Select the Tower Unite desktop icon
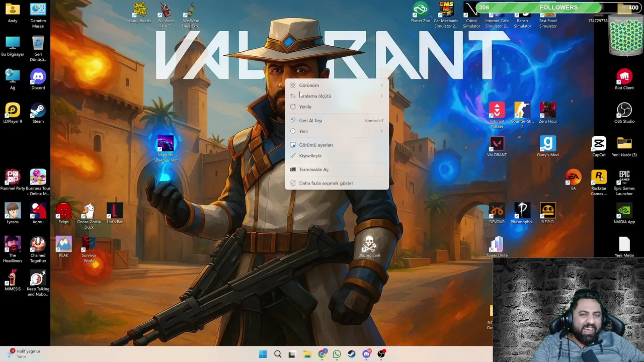This screenshot has width=644, height=362. (x=497, y=247)
